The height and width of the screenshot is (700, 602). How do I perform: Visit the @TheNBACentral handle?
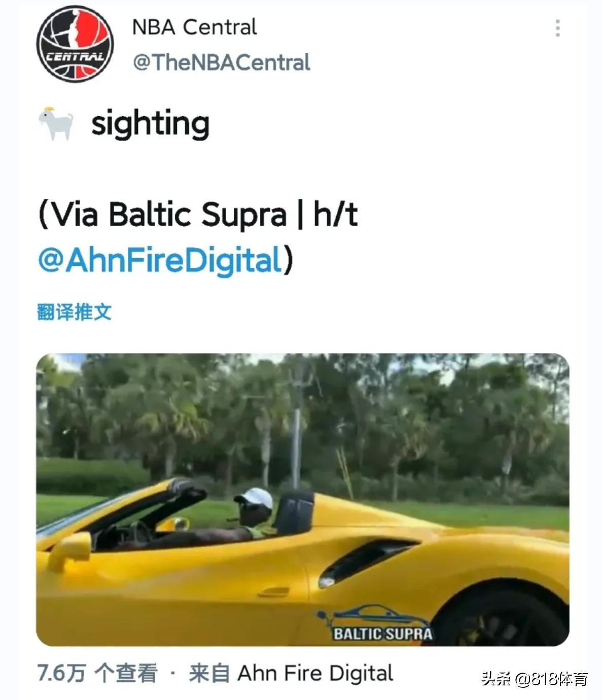click(221, 63)
